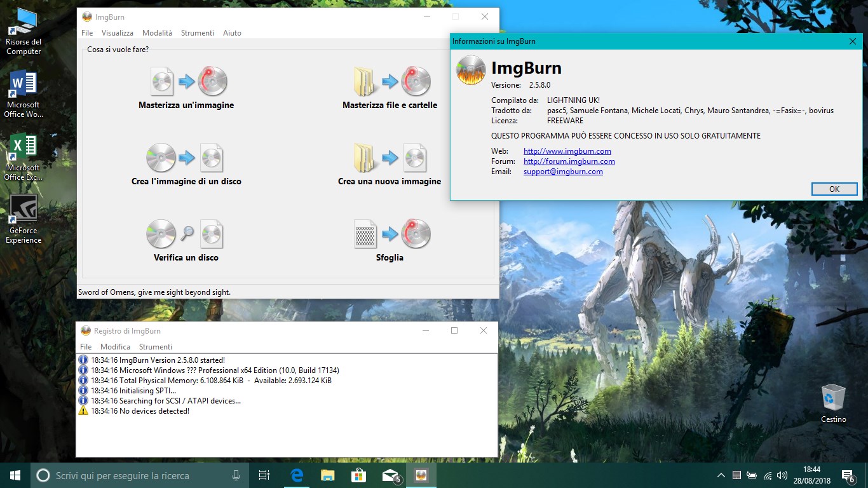The height and width of the screenshot is (488, 868).
Task: Select Crea l'immagine di un disco
Action: tap(186, 165)
